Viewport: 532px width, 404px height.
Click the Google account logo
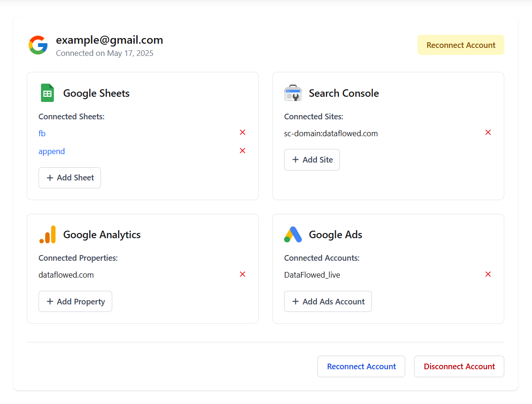38,45
